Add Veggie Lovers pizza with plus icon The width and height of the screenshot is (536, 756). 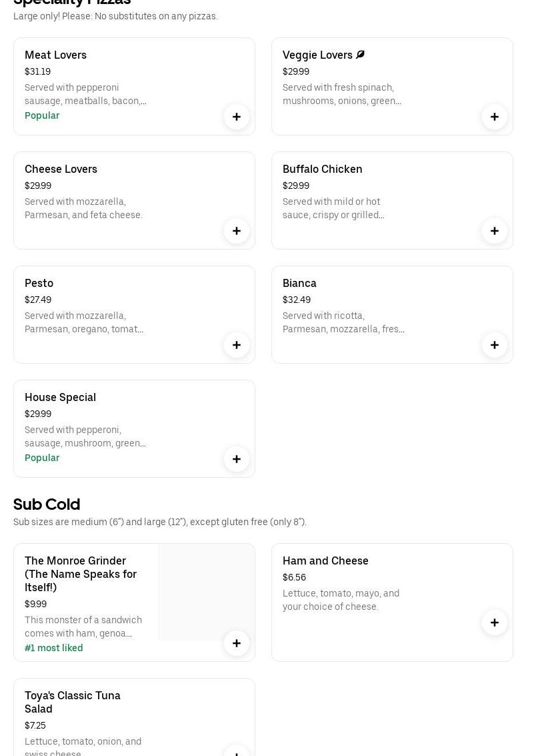coord(495,117)
